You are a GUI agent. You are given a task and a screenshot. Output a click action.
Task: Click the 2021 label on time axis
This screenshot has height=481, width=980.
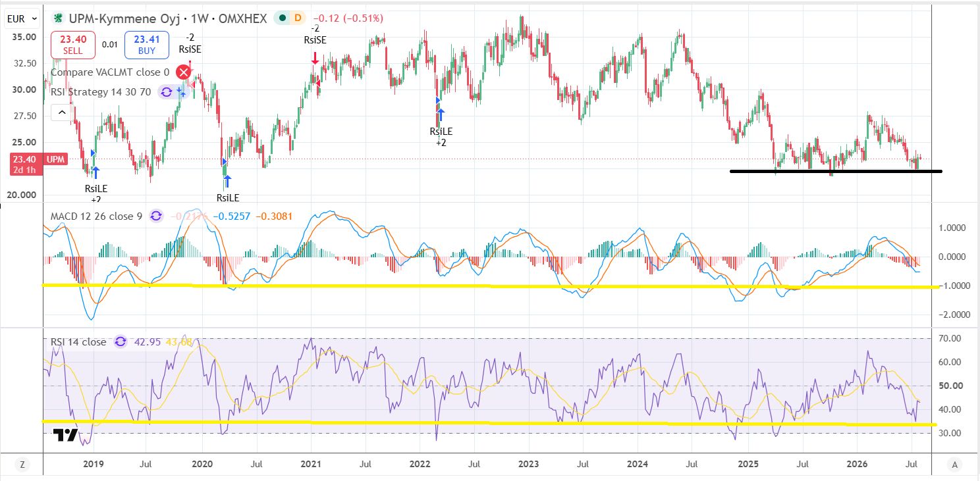coord(312,465)
